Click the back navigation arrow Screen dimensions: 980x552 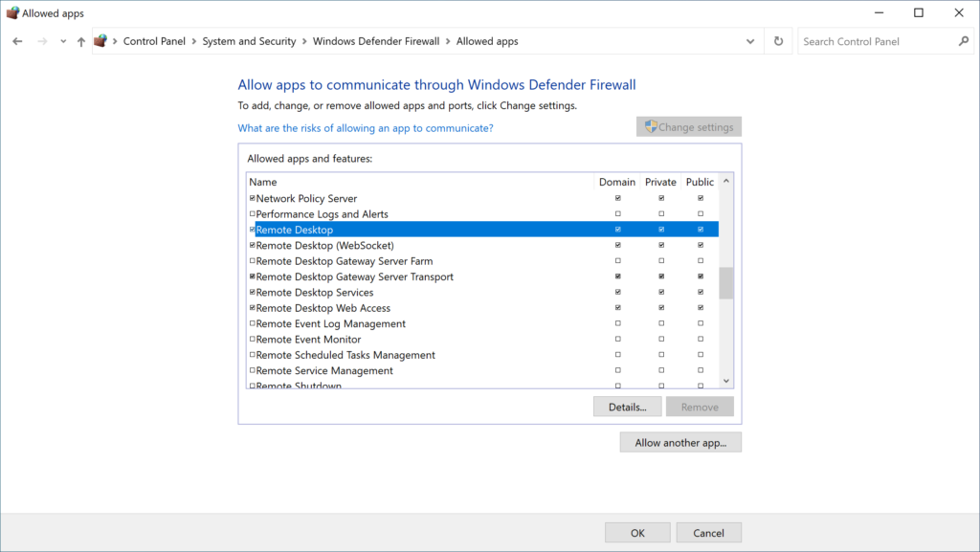click(16, 40)
